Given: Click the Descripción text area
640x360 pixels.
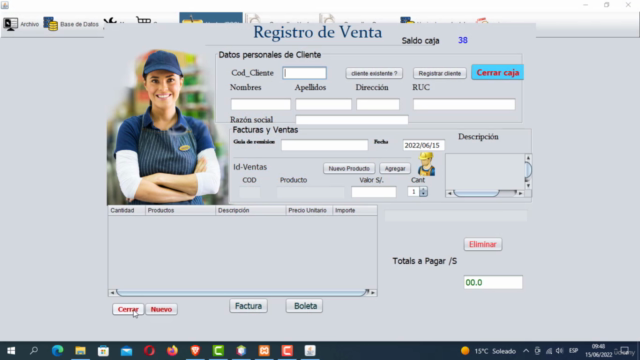Looking at the screenshot, I should pos(484,171).
